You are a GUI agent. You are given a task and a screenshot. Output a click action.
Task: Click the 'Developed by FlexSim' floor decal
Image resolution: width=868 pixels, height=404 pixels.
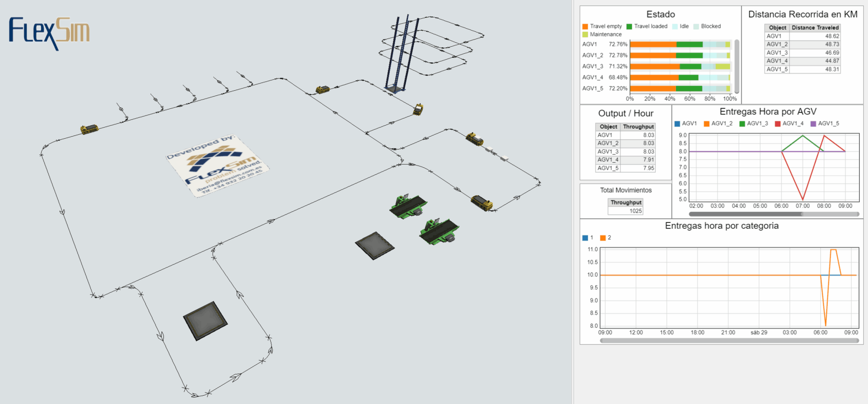217,166
